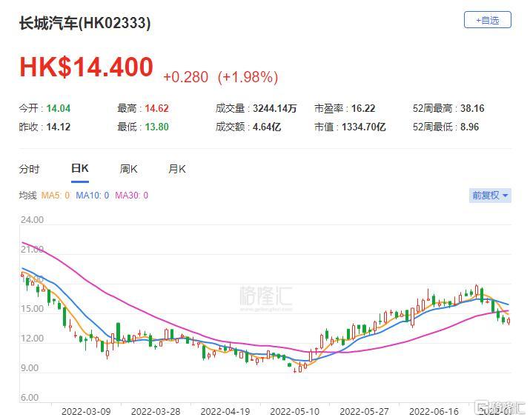Click stock title 长城汽车(HK02333)

(85, 23)
